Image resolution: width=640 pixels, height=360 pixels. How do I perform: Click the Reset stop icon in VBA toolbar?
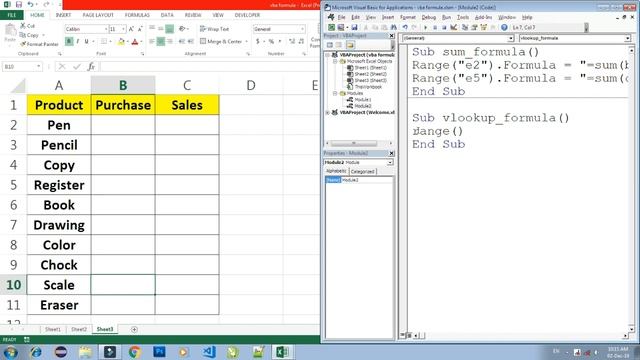[x=444, y=27]
